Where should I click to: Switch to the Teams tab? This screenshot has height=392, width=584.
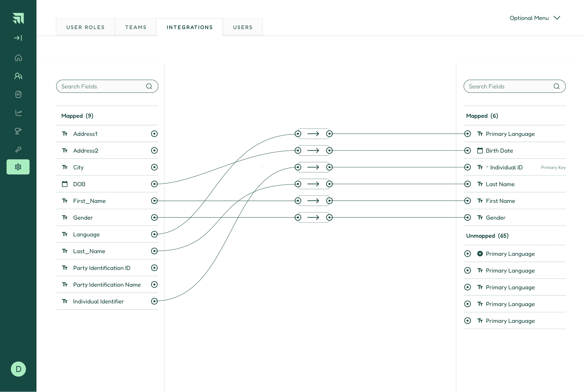[136, 27]
